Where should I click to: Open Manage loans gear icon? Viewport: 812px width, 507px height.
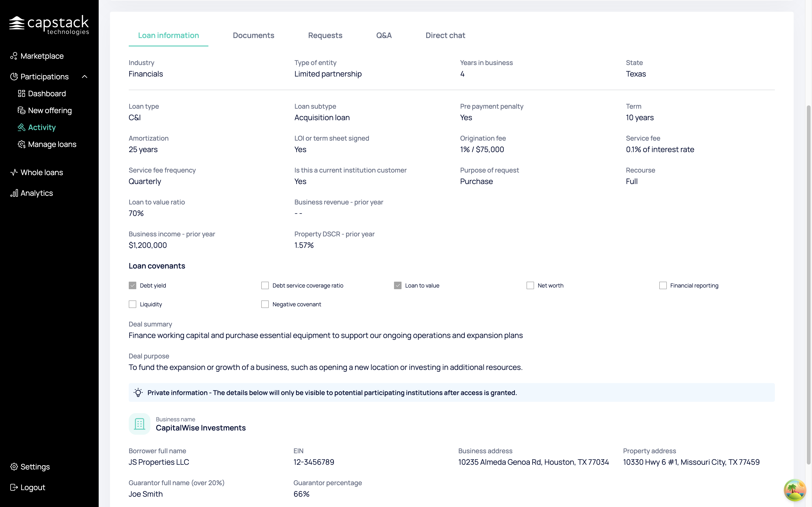click(x=21, y=144)
